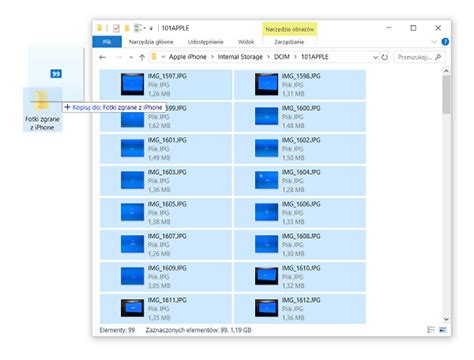
Task: Minimize the 101APPLE window
Action: click(x=389, y=28)
